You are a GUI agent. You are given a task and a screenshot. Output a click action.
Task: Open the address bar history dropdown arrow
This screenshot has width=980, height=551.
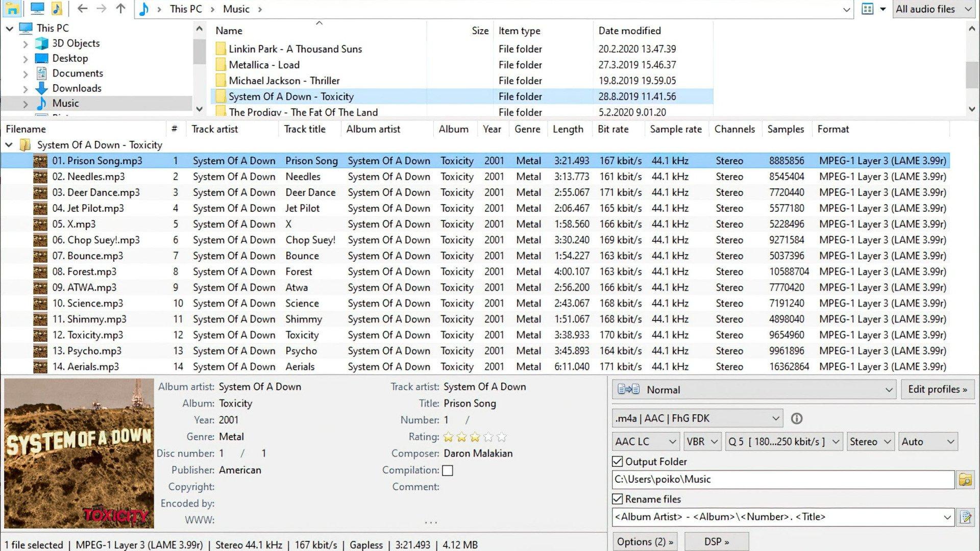[846, 9]
